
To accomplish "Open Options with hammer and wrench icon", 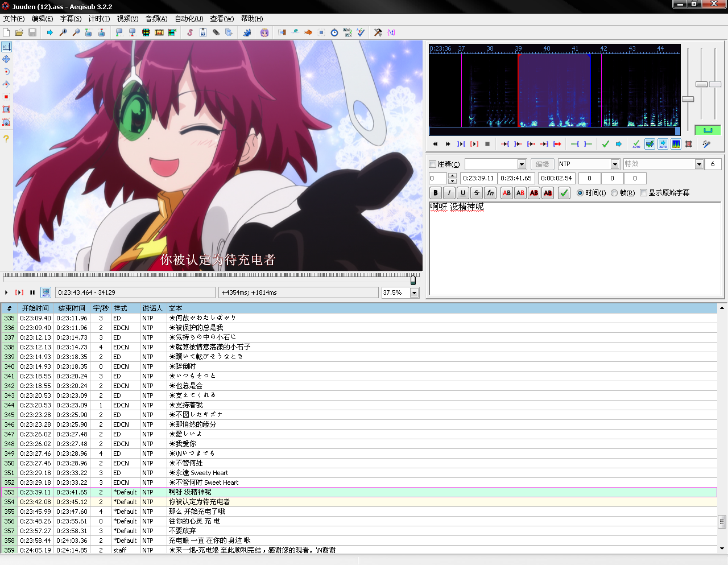I will (x=378, y=32).
